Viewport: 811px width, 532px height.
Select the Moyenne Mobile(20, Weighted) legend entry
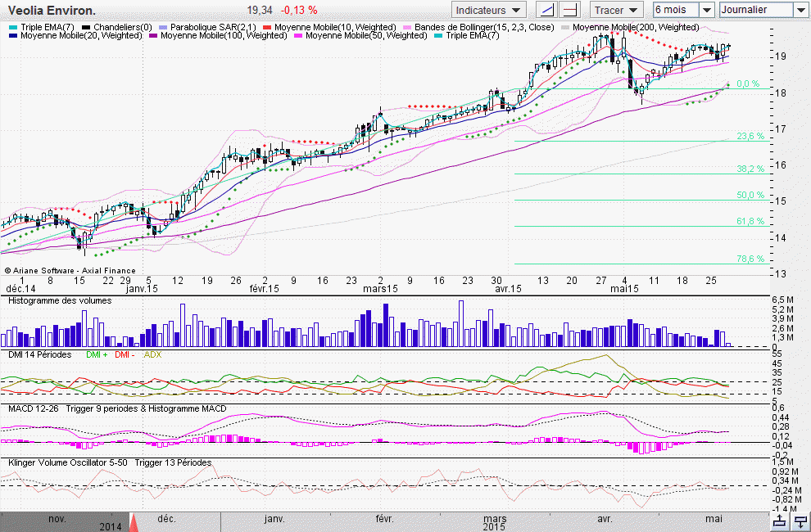pyautogui.click(x=75, y=36)
